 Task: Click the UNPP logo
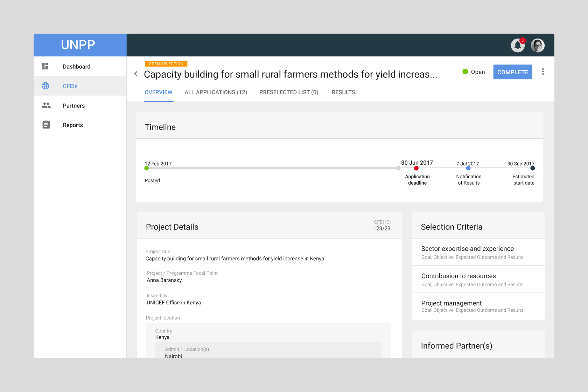(x=78, y=45)
